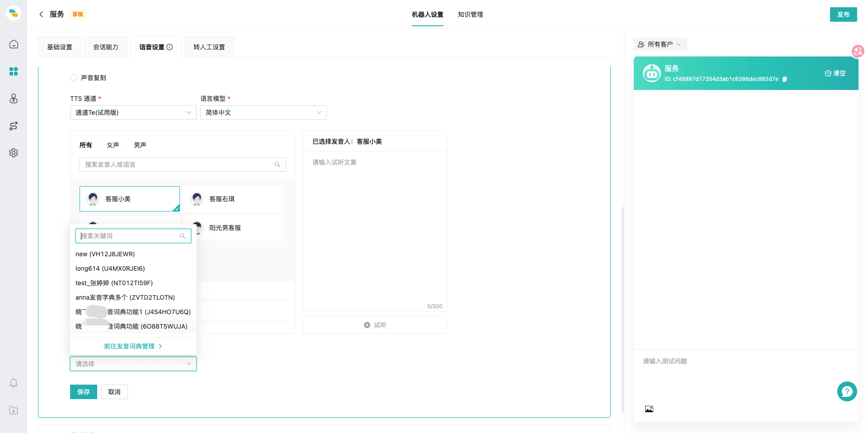The image size is (868, 433).
Task: Click the 客服小美 avatar
Action: pyautogui.click(x=93, y=199)
